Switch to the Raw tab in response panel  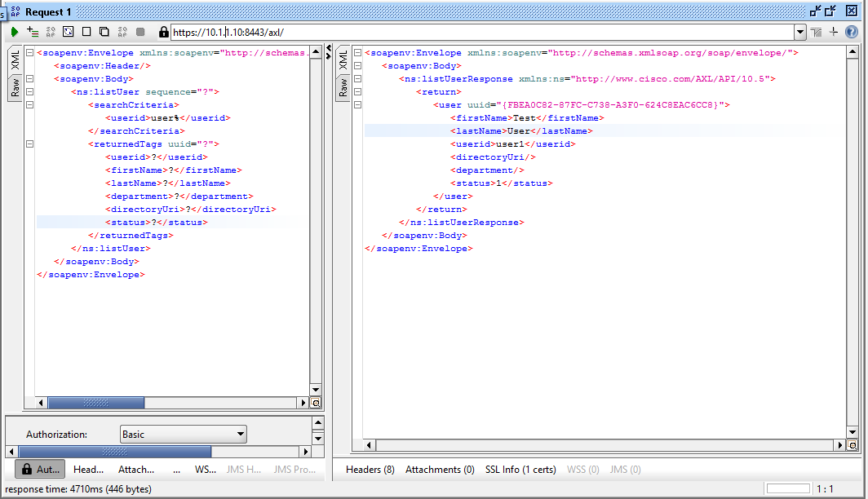coord(343,87)
